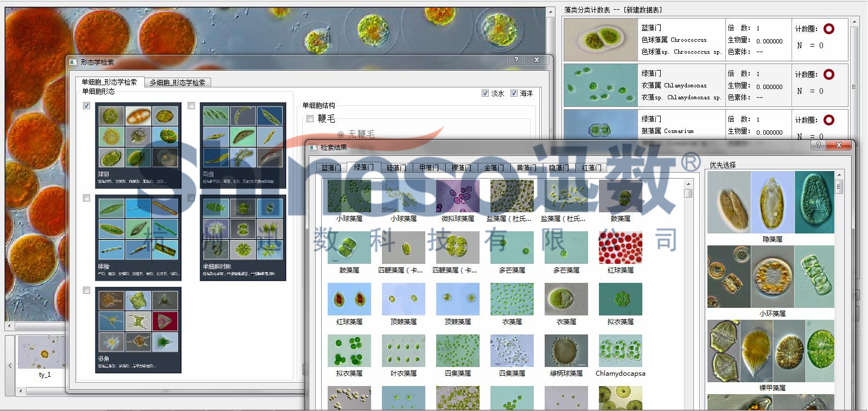
Task: Click the text 鼓藻属 Cosmarium
Action: tap(667, 131)
